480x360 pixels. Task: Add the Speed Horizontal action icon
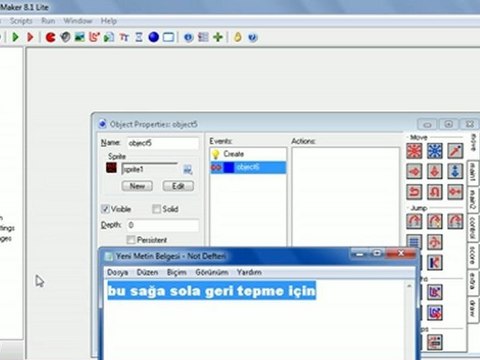(414, 172)
